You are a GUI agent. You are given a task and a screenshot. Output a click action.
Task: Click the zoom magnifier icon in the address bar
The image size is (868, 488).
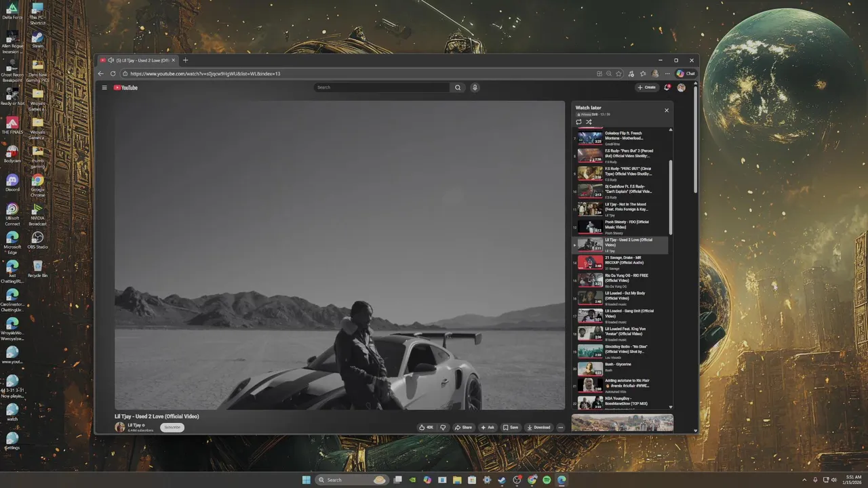pyautogui.click(x=609, y=73)
